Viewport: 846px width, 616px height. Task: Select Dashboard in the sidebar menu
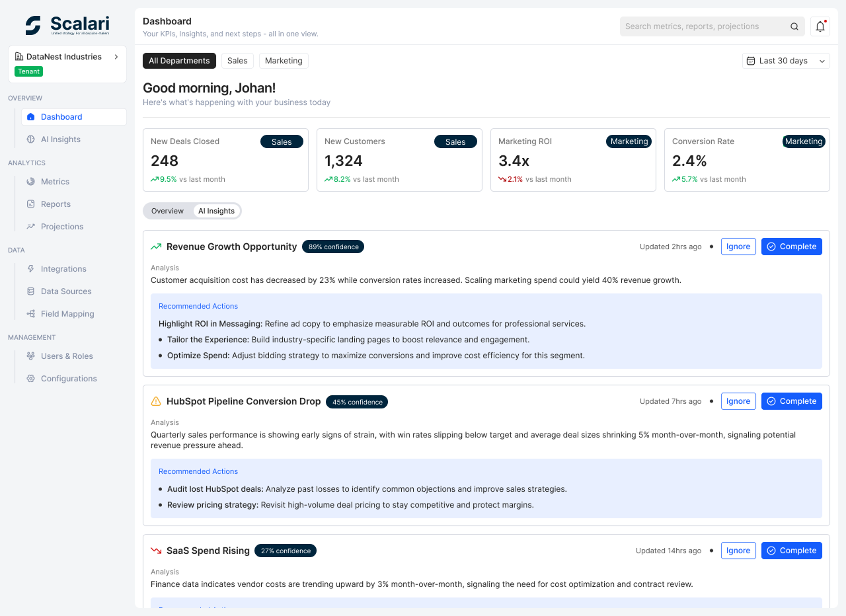pyautogui.click(x=61, y=116)
